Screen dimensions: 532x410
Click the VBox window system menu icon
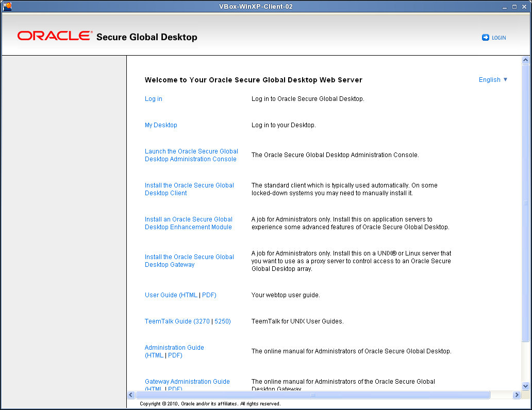click(7, 7)
